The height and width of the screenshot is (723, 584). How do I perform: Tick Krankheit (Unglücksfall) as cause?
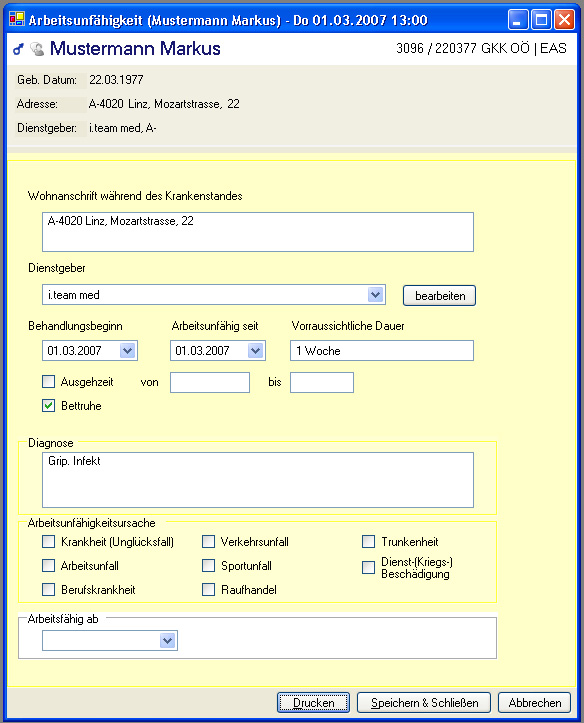pos(48,542)
